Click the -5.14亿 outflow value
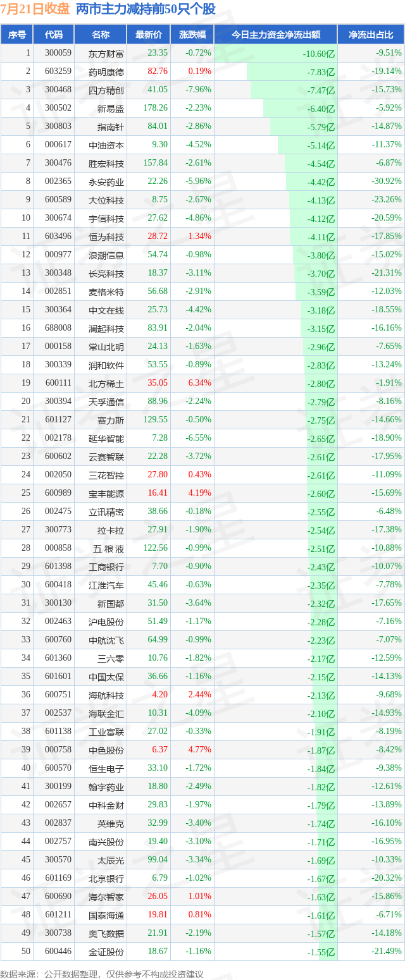 click(x=321, y=145)
